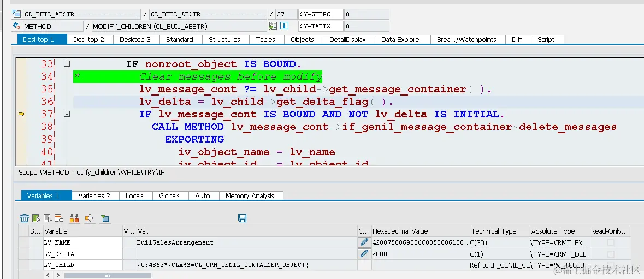Click line number 35 in the breakpoint margin
Viewport: 644px width, 279px height.
(x=47, y=89)
